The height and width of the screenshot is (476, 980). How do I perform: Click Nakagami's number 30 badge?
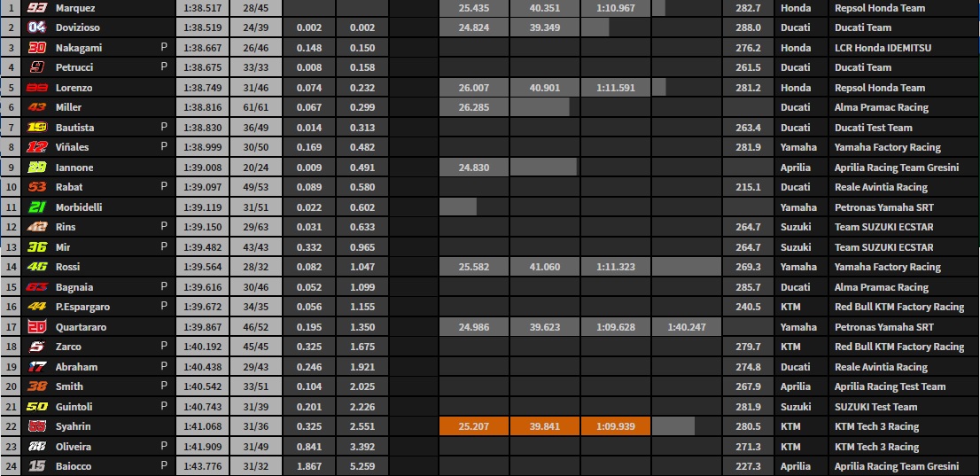point(37,48)
